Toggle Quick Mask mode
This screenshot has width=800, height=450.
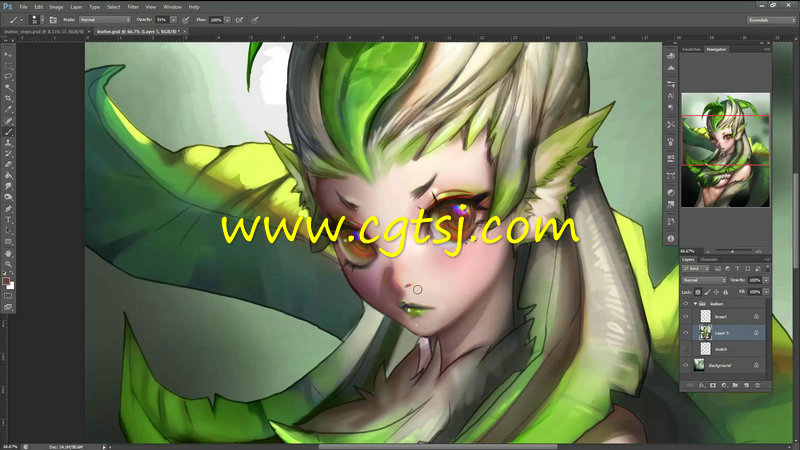click(8, 296)
